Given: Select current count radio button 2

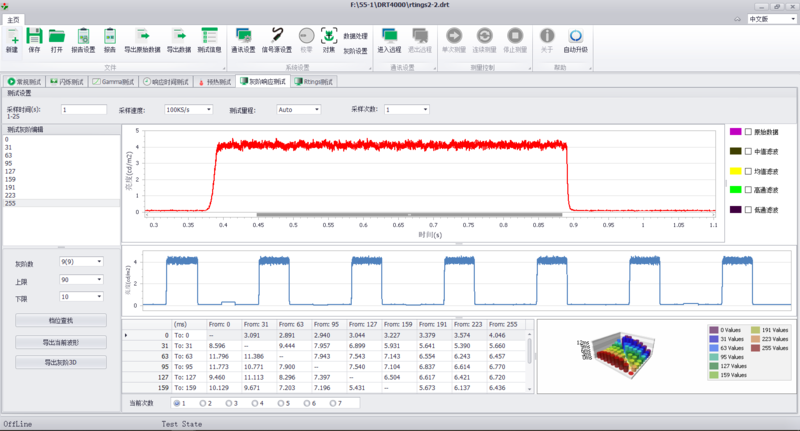Looking at the screenshot, I should [x=203, y=403].
